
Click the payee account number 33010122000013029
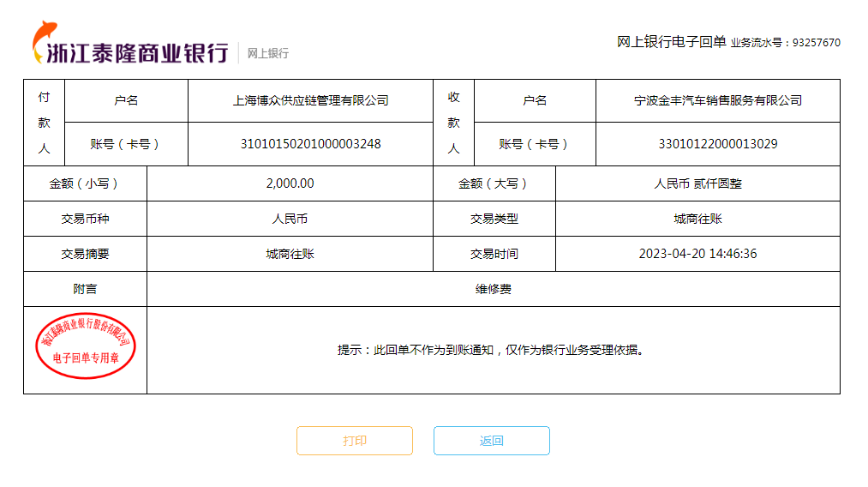click(717, 144)
